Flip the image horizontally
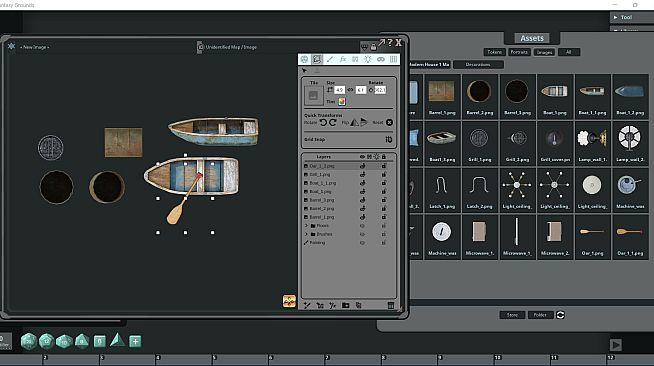Viewport: 654px width, 366px height. [x=354, y=122]
